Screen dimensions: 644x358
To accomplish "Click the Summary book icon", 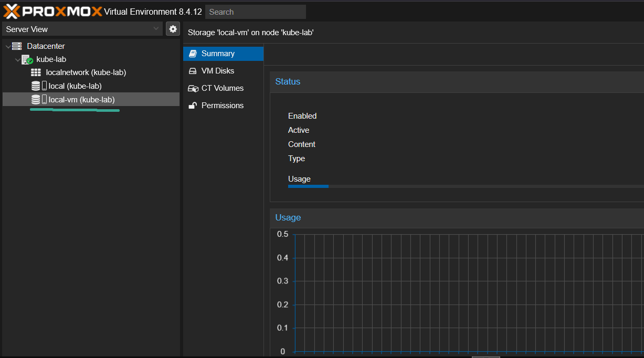I will pos(193,54).
